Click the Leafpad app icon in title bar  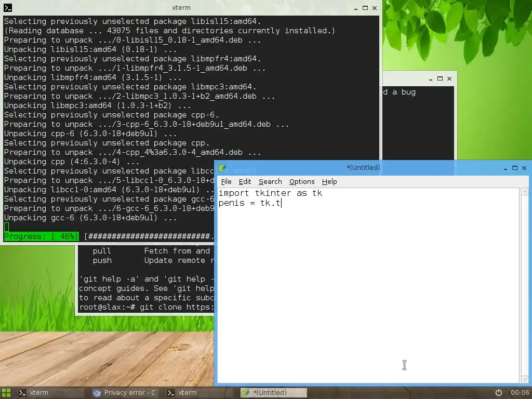pyautogui.click(x=222, y=168)
